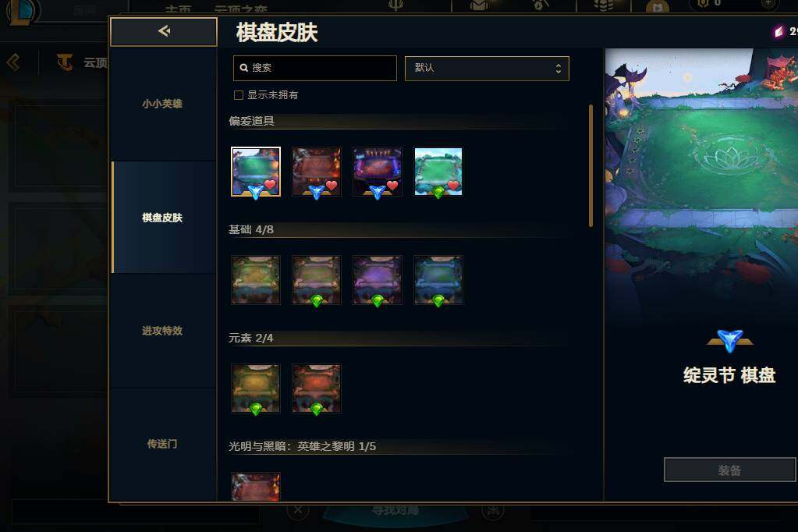Open the 小小英雄 tab

tap(162, 104)
